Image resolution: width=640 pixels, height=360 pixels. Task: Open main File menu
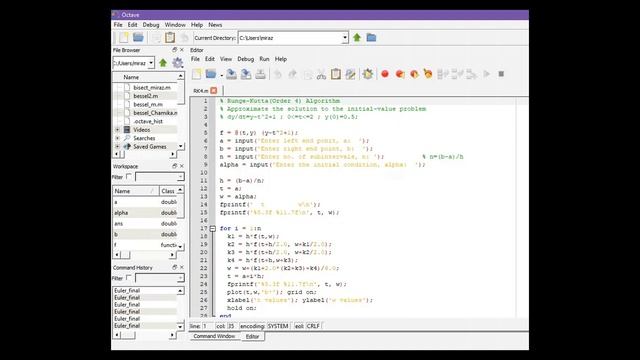coord(118,25)
